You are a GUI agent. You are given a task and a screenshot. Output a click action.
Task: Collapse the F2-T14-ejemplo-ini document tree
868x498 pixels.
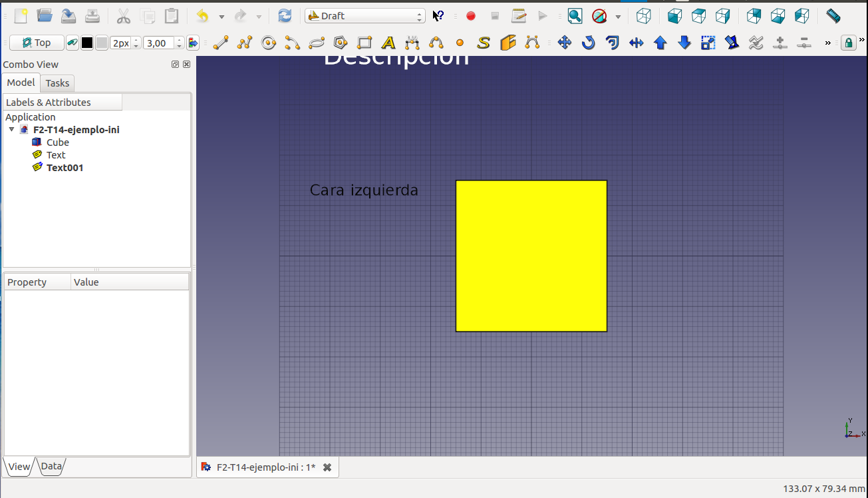tap(11, 130)
